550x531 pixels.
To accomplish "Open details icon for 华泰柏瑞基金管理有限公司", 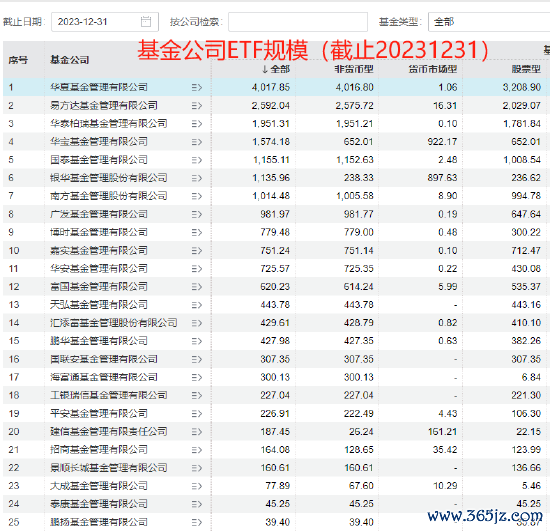I will pyautogui.click(x=197, y=124).
